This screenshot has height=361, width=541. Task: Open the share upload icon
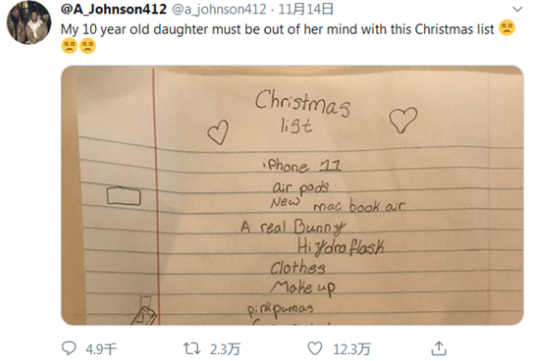coord(439,348)
